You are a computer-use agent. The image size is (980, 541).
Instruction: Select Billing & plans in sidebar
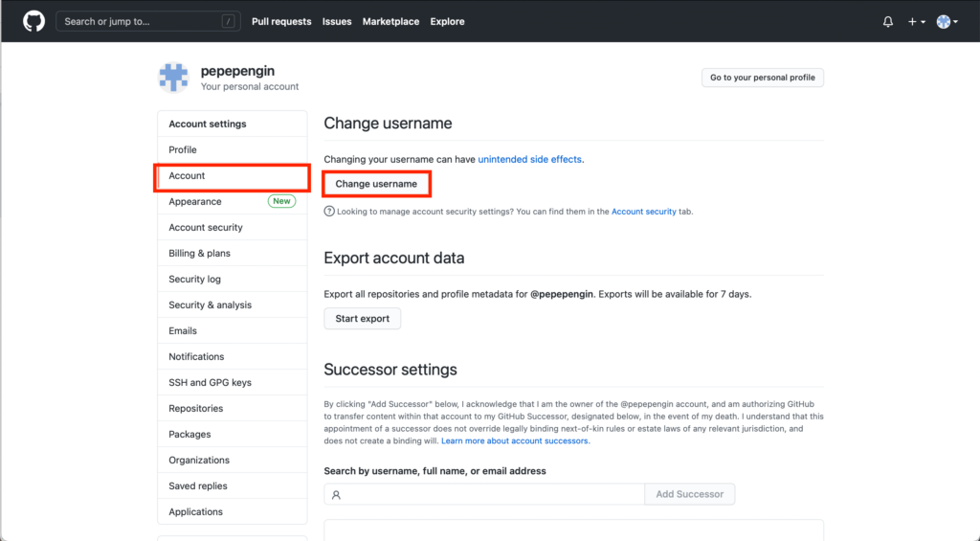pyautogui.click(x=233, y=254)
